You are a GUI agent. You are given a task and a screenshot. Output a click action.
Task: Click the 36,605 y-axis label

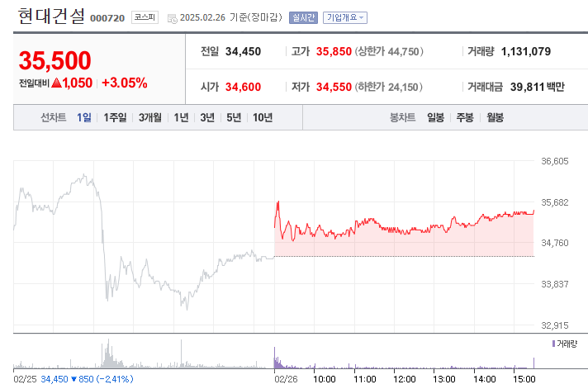pos(555,161)
